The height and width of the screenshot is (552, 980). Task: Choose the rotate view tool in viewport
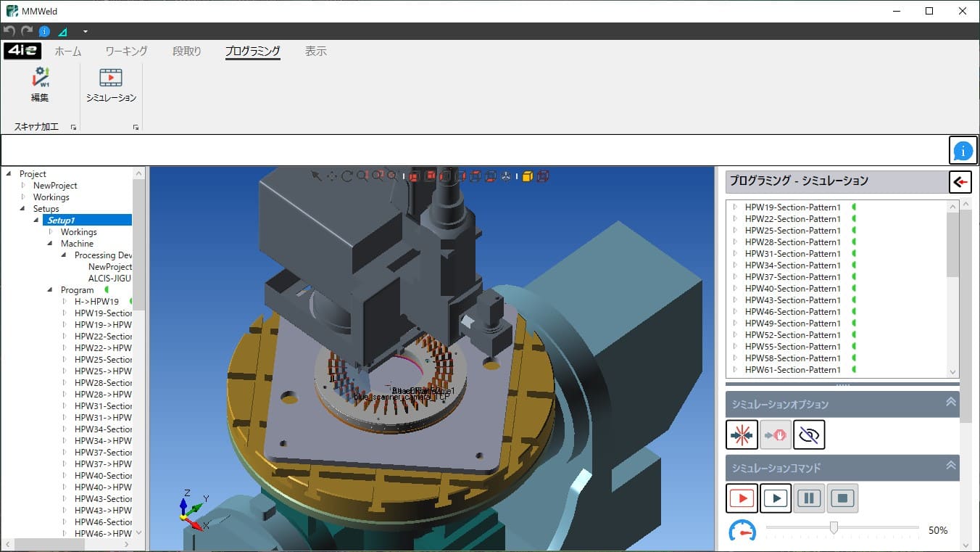coord(347,176)
